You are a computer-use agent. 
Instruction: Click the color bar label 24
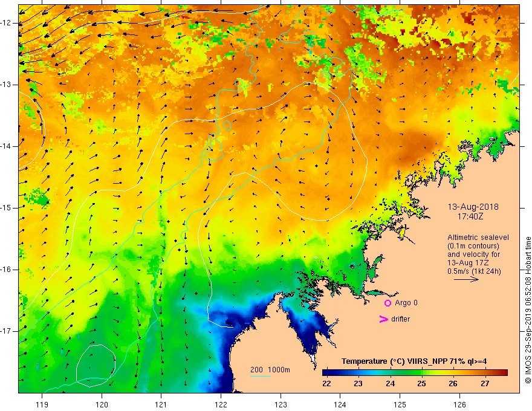390,384
